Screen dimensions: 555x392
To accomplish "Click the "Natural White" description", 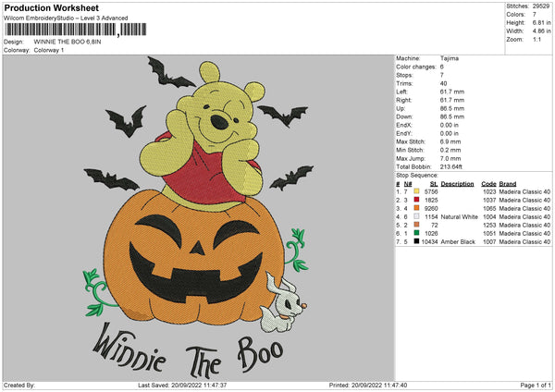I will [459, 216].
